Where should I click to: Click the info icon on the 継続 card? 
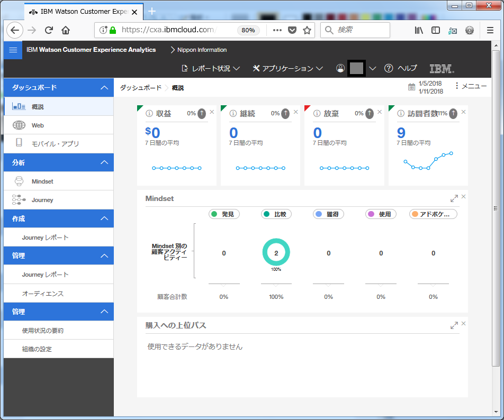[x=233, y=114]
